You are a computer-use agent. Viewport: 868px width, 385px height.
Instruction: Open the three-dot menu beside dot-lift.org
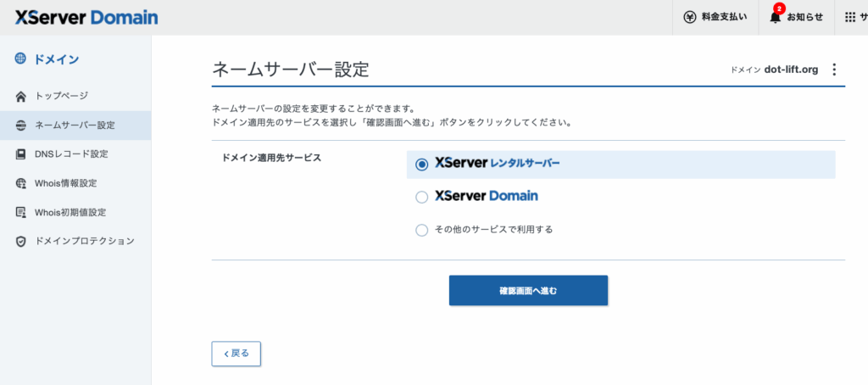click(834, 70)
